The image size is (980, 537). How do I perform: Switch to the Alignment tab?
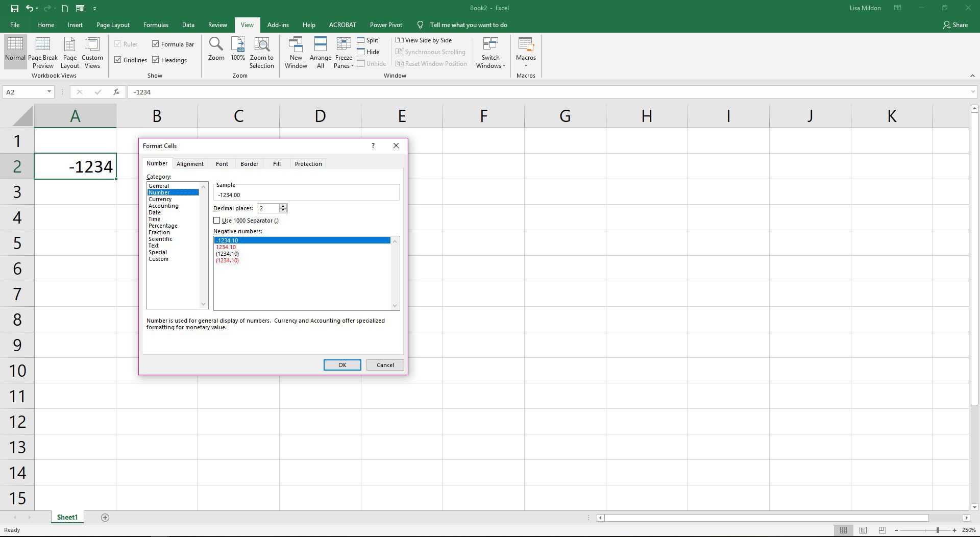click(x=190, y=164)
